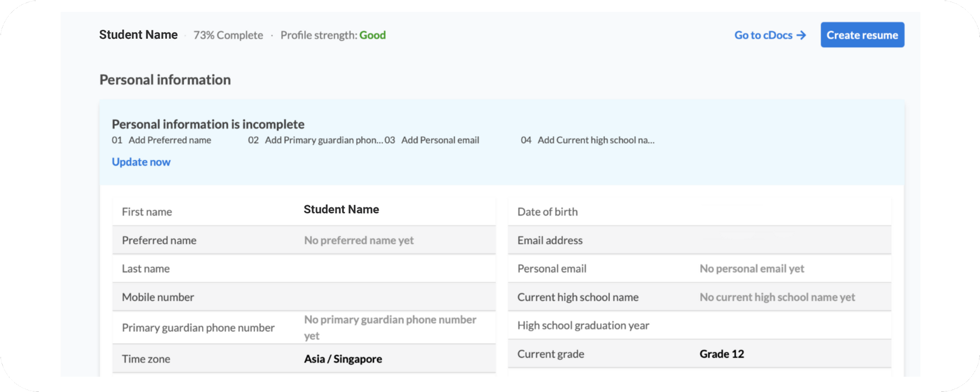Click the Go to cDocs arrow icon
This screenshot has height=392, width=980.
pyautogui.click(x=801, y=35)
